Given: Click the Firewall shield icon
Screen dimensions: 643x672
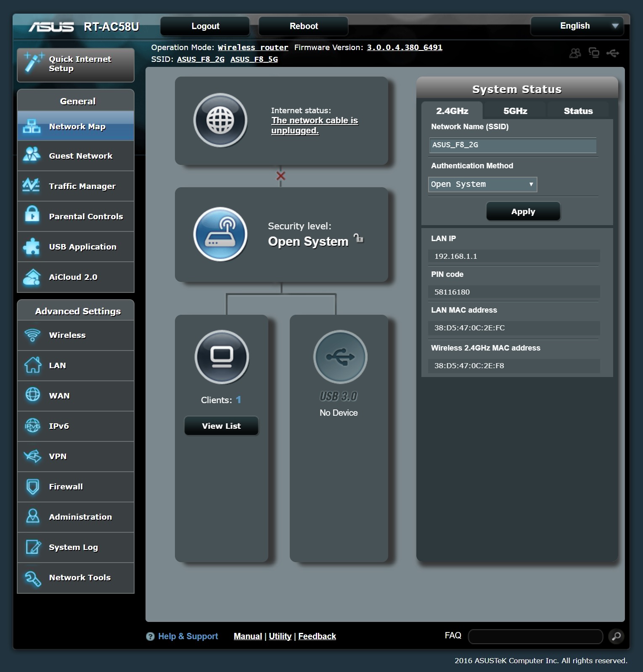Looking at the screenshot, I should [32, 486].
